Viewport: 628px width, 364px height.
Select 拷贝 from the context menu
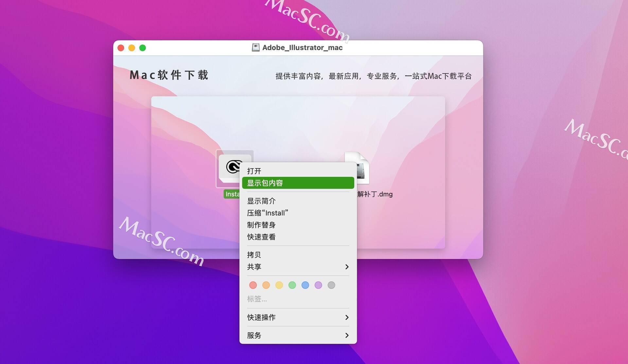click(298, 255)
